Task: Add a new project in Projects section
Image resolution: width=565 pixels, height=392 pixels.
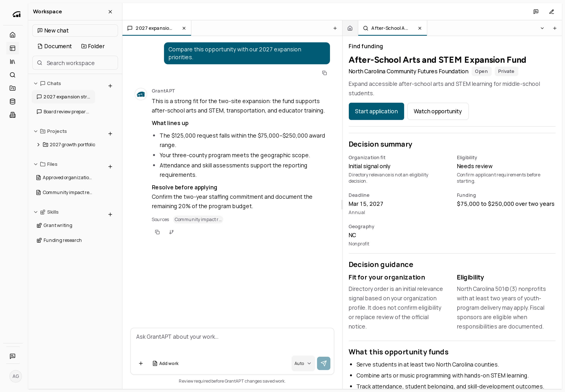Action: click(x=110, y=134)
